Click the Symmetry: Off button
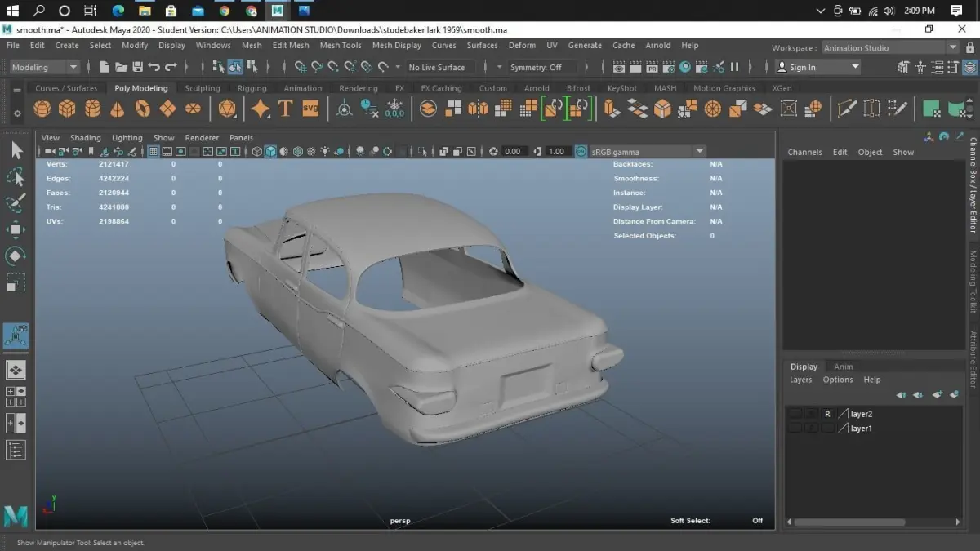The width and height of the screenshot is (980, 551). (536, 67)
